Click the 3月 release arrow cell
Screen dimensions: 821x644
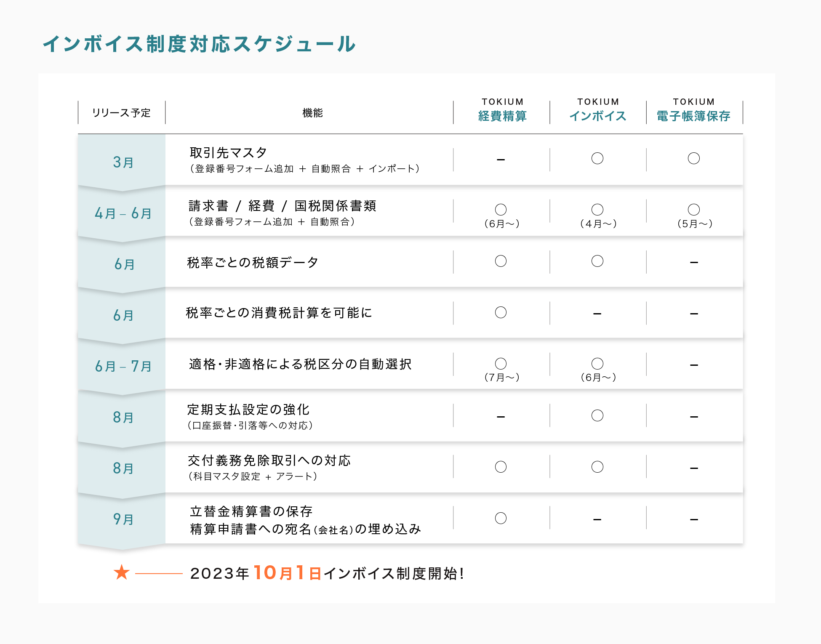pos(123,162)
